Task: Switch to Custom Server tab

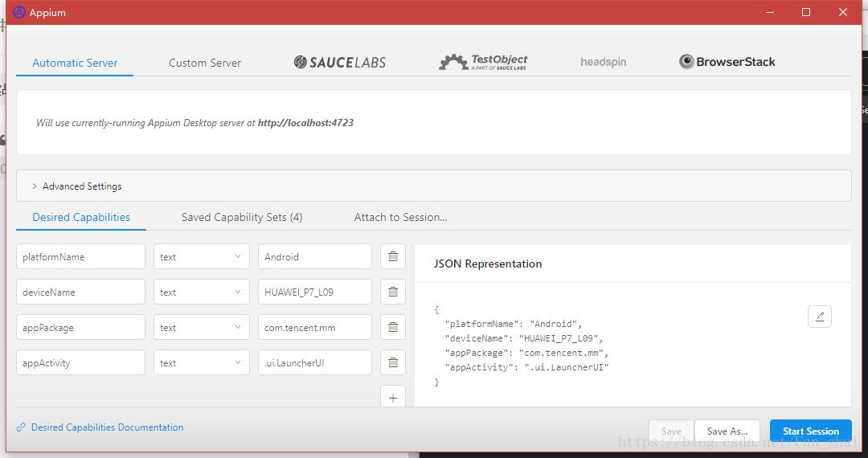Action: pyautogui.click(x=205, y=63)
